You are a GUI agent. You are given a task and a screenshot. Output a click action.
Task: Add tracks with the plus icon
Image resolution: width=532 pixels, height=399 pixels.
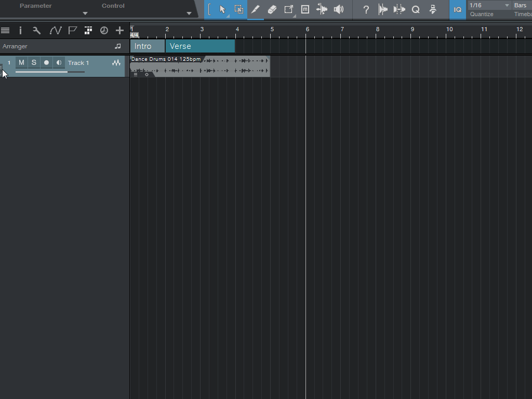point(119,31)
